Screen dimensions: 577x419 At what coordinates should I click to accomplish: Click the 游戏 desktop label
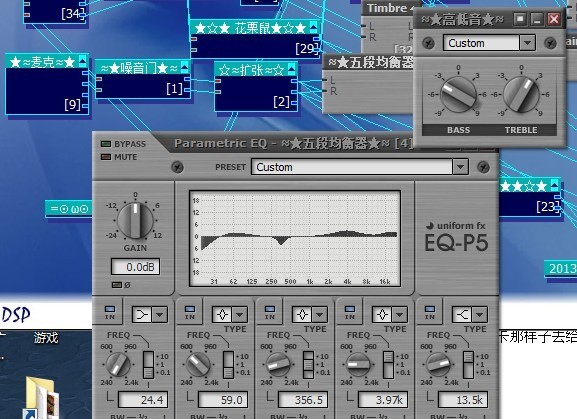pos(46,337)
